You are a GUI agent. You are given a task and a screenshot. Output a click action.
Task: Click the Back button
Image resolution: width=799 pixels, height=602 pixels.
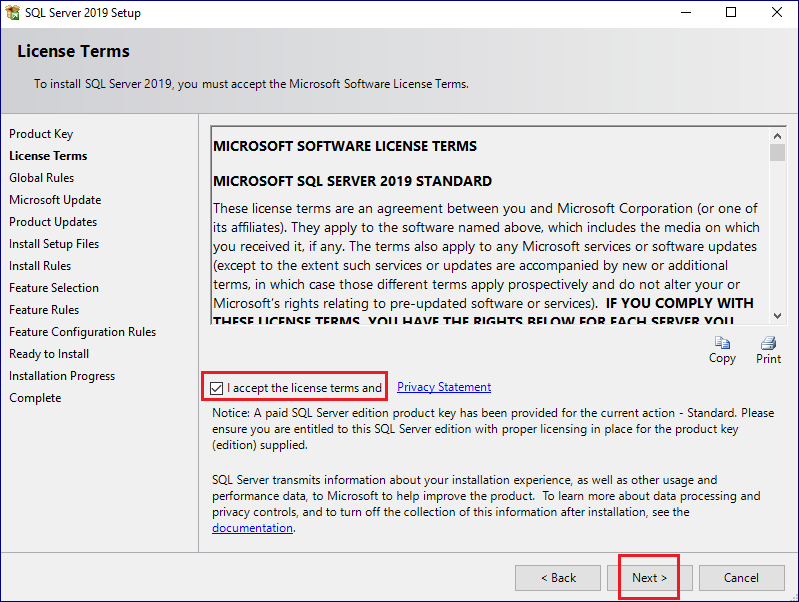(558, 578)
